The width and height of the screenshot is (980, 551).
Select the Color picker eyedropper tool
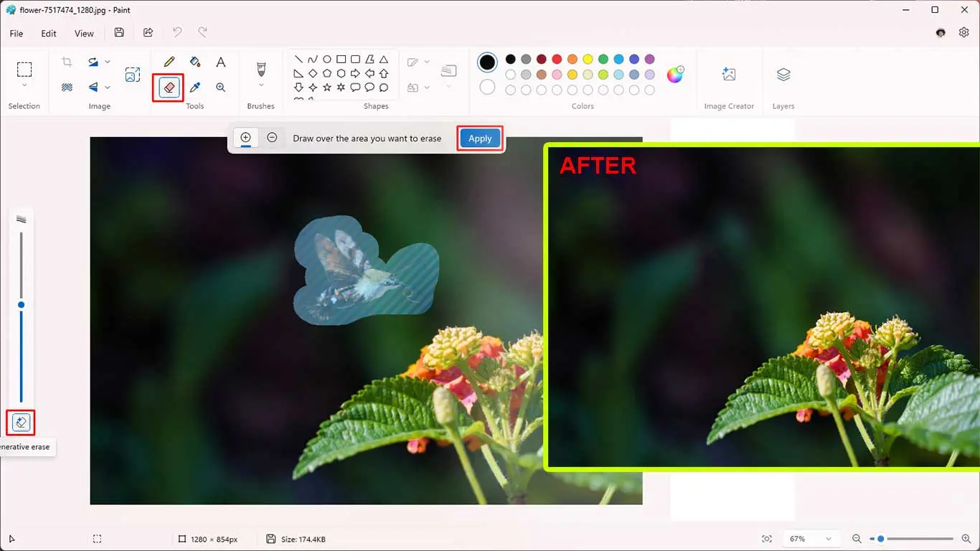(x=195, y=88)
